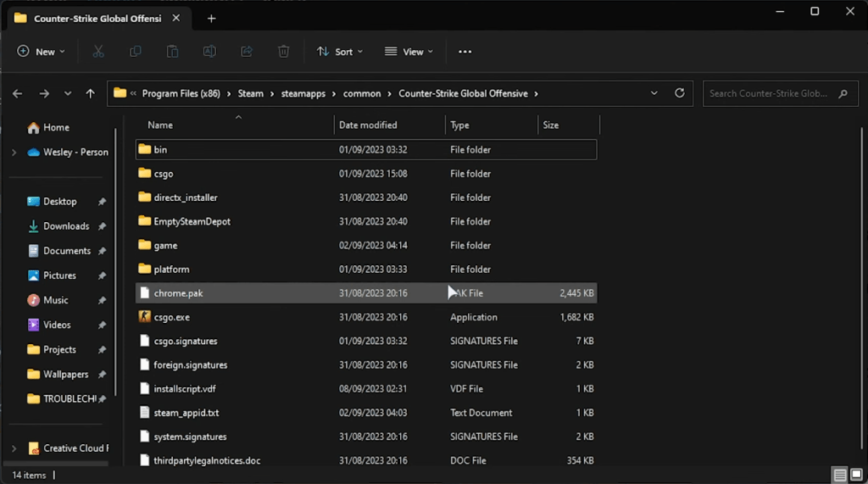Image resolution: width=868 pixels, height=484 pixels.
Task: Unpin Desktop from quick access
Action: [x=102, y=202]
